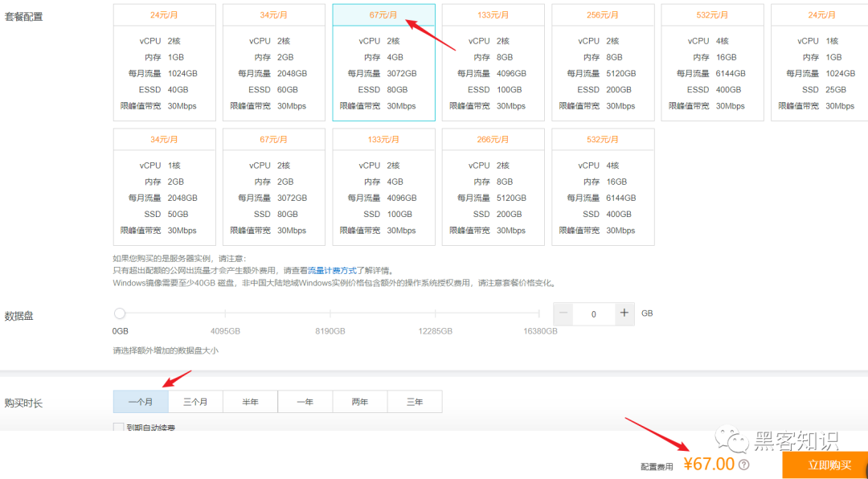Choose 两年 as purchase duration
Screen dimensions: 868x479
pyautogui.click(x=360, y=402)
